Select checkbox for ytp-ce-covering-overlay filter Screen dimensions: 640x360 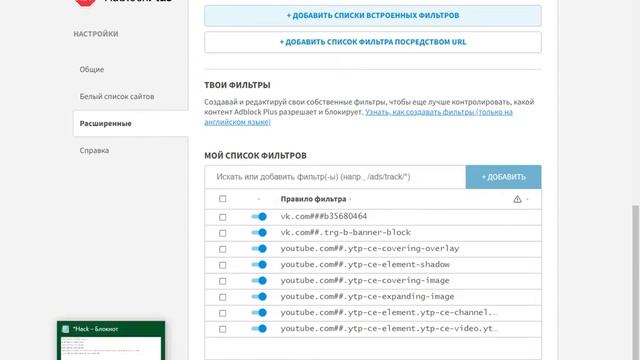(222, 249)
